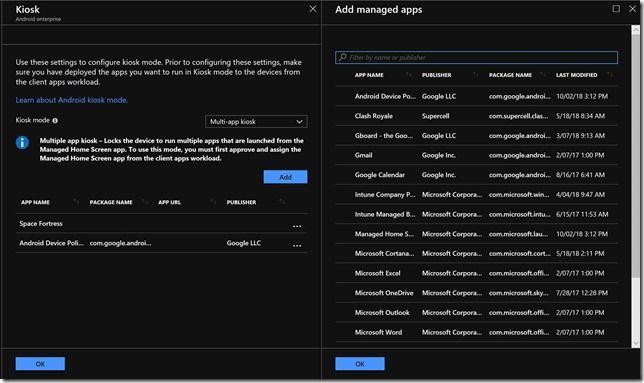The image size is (644, 383).
Task: Confirm with OK in Add managed apps
Action: (x=360, y=364)
